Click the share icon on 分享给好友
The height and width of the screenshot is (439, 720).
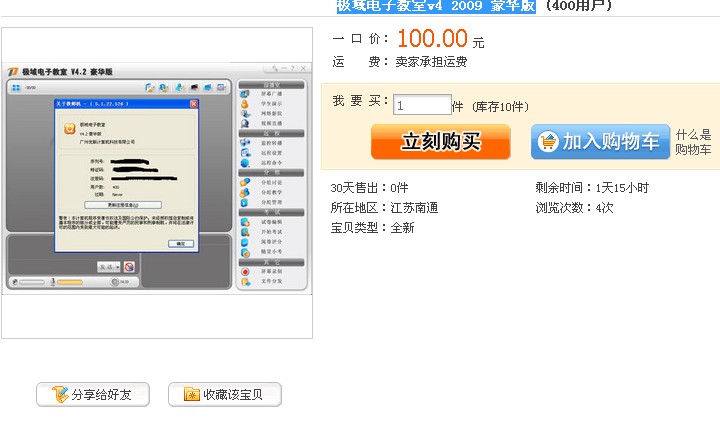tap(59, 395)
